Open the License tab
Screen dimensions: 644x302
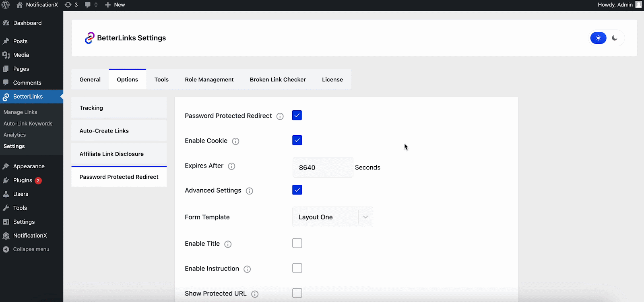(332, 79)
